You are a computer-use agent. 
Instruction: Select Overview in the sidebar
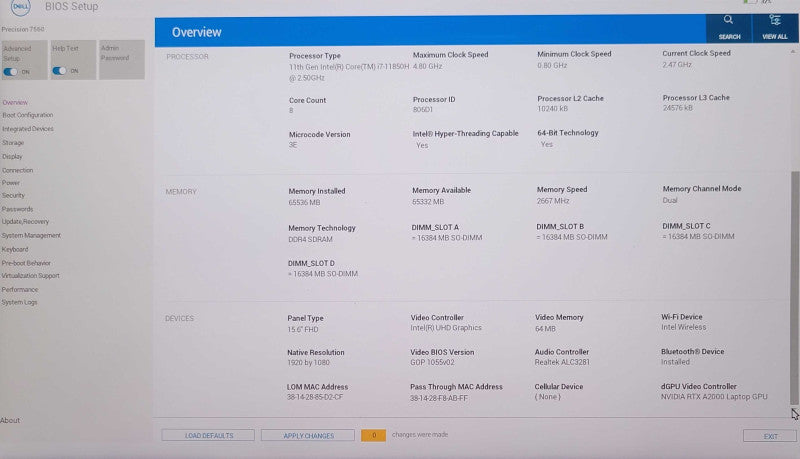click(15, 103)
